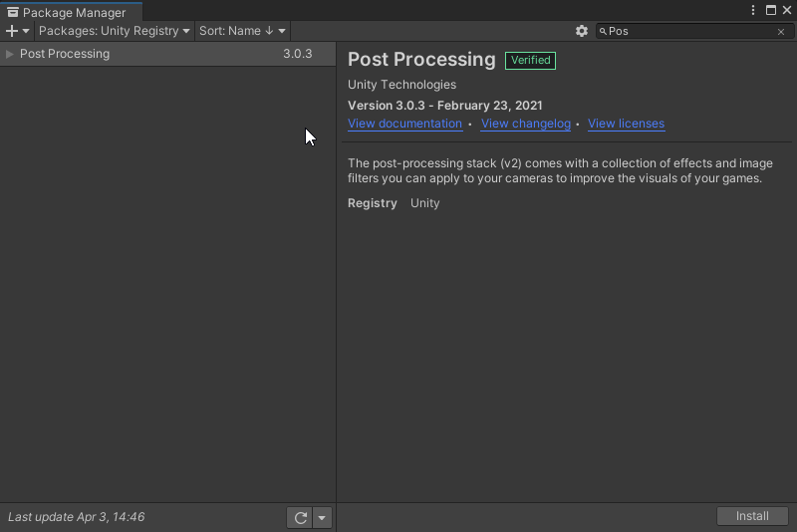Click the Version 3.0.3 - February 23, 2021 text
Viewport: 797px width, 532px height.
click(444, 106)
